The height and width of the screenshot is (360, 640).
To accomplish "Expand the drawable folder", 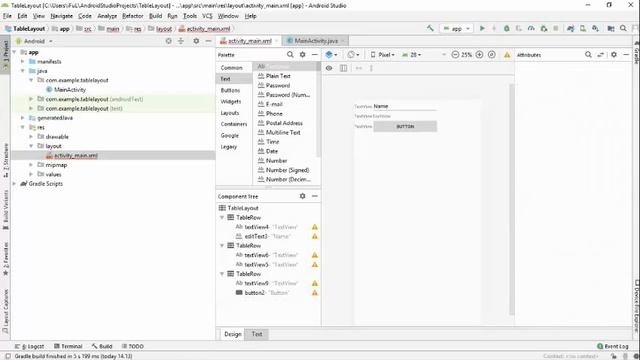I will (31, 137).
